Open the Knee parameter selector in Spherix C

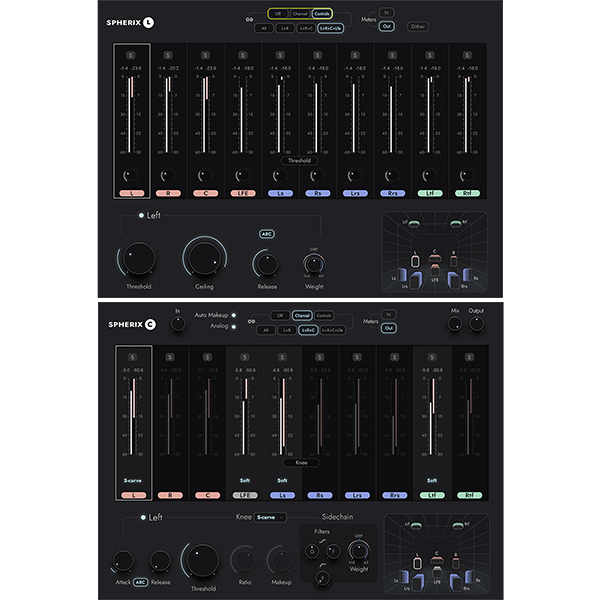coord(302,463)
